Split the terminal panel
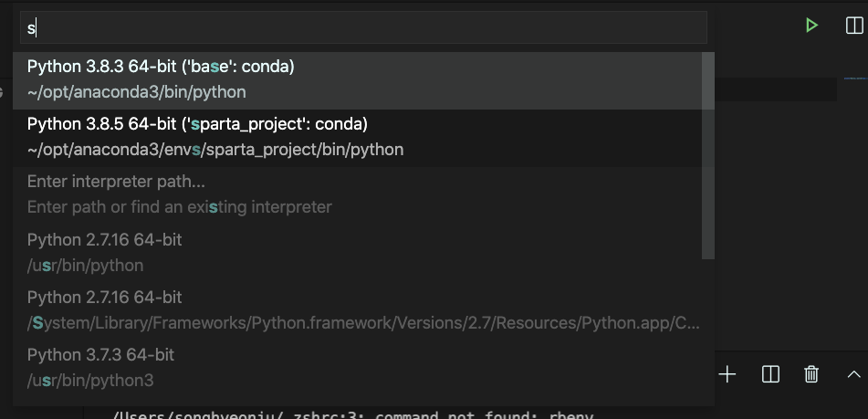 (770, 374)
